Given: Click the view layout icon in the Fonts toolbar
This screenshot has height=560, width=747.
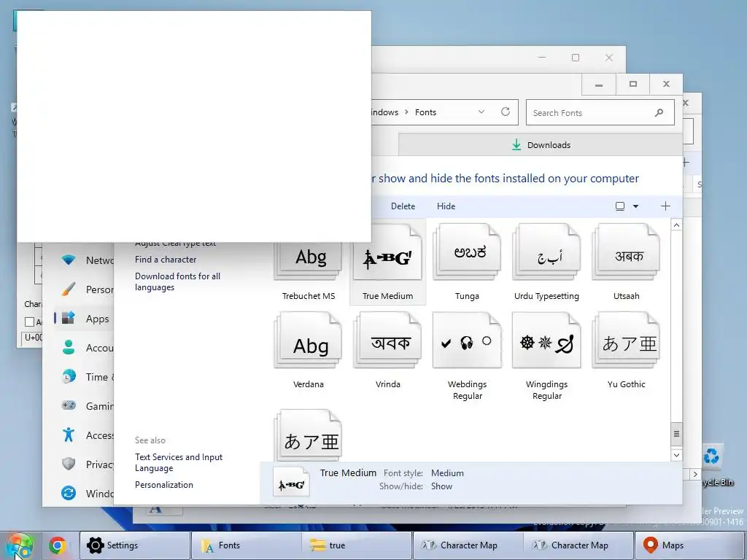Looking at the screenshot, I should (620, 206).
